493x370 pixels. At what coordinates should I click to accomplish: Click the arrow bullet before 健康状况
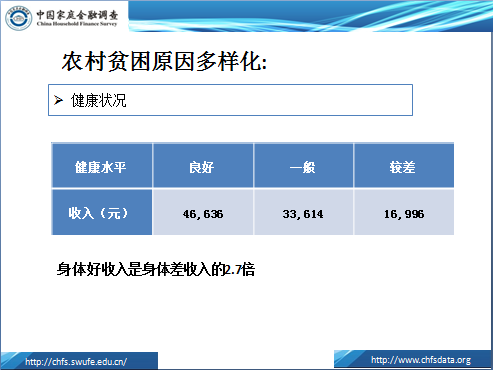pyautogui.click(x=58, y=100)
